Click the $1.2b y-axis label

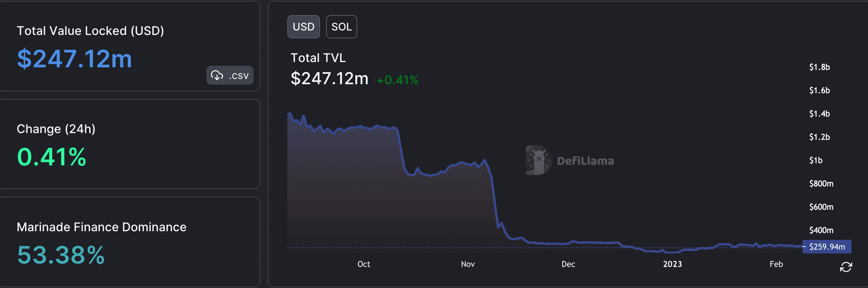click(819, 137)
